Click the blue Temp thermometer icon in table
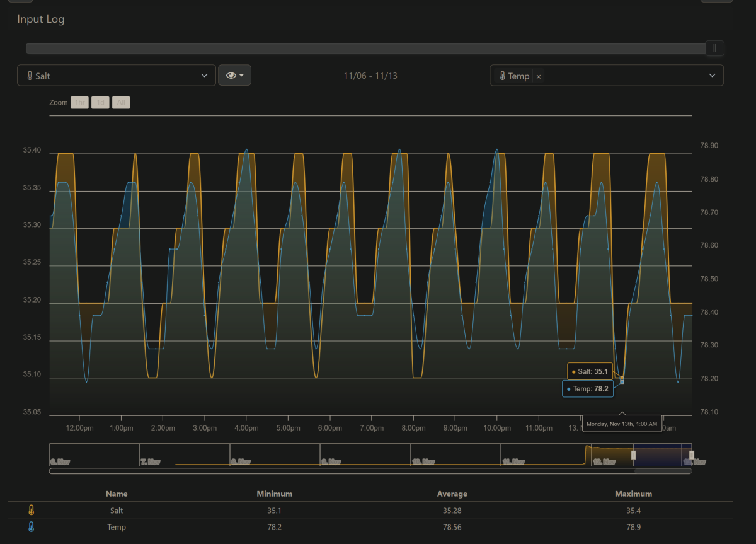 click(31, 527)
